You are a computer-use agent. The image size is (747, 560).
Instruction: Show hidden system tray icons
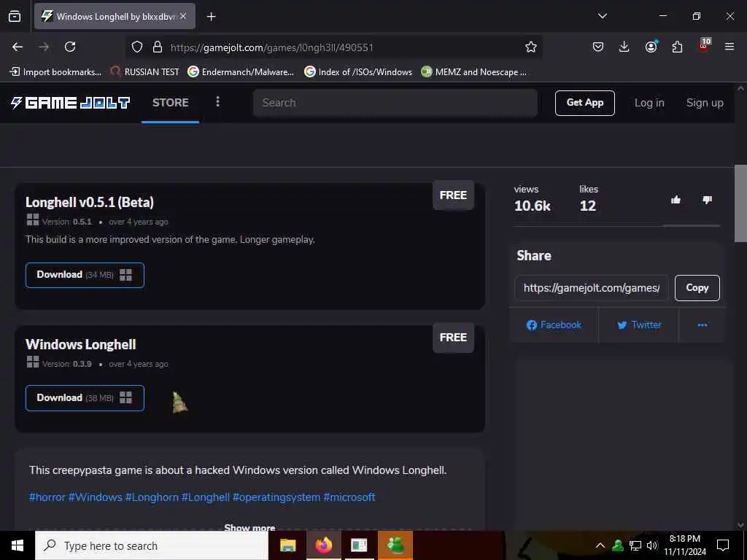[600, 545]
